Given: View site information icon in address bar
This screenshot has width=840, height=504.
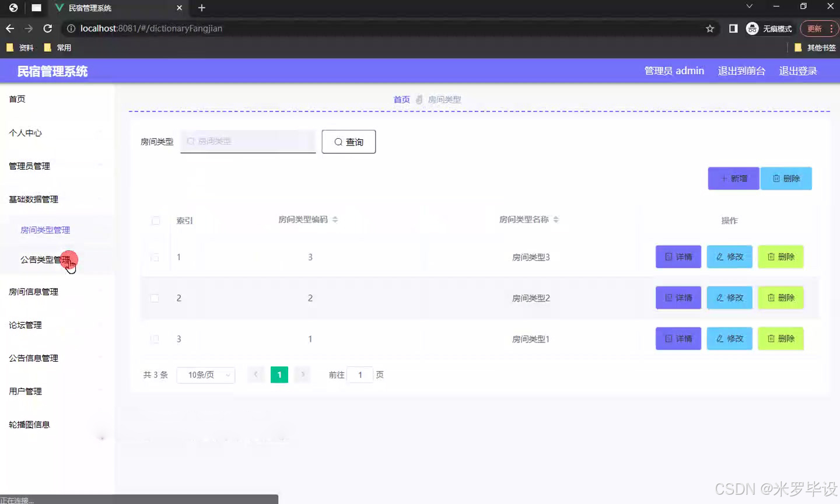Looking at the screenshot, I should tap(71, 29).
